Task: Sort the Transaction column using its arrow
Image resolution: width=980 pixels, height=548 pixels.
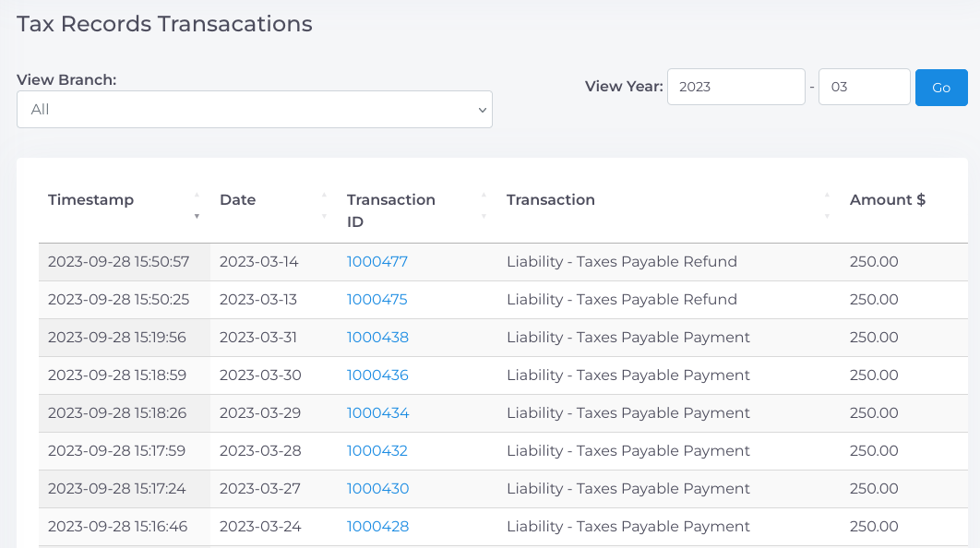Action: tap(826, 205)
